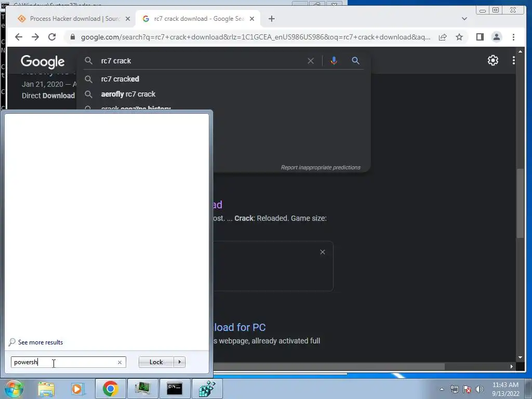Switch to the rc7 crack download tab
Screen dimensions: 532x399
(198, 19)
